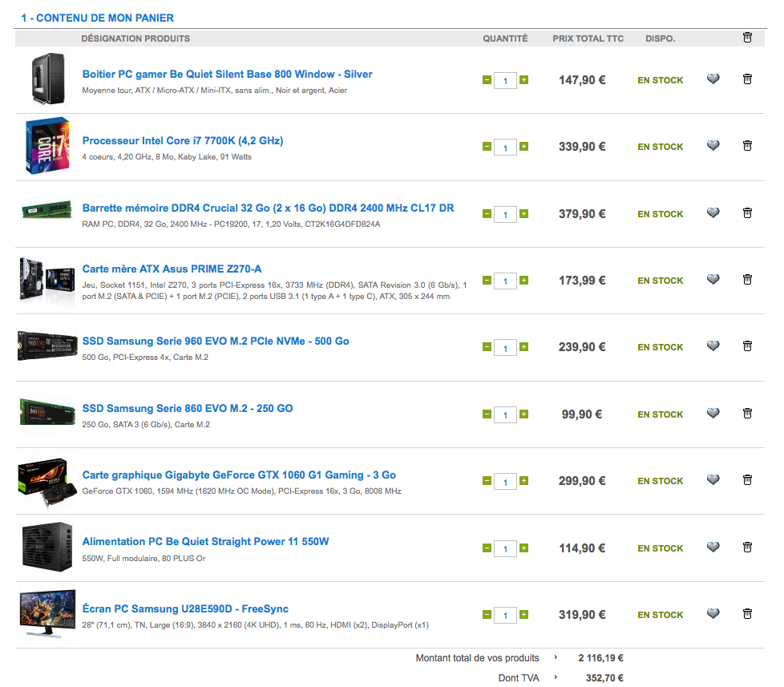Increase quantity of Be Quiet Silent Base 800
The width and height of the screenshot is (784, 687).
(523, 80)
